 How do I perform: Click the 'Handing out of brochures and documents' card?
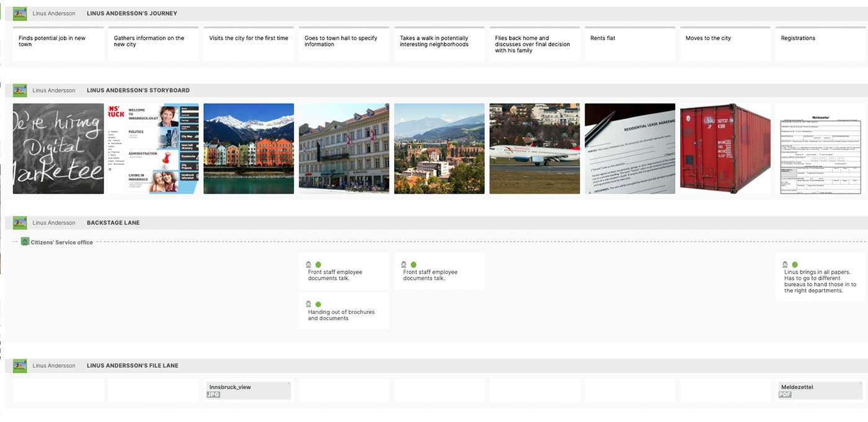(x=344, y=311)
